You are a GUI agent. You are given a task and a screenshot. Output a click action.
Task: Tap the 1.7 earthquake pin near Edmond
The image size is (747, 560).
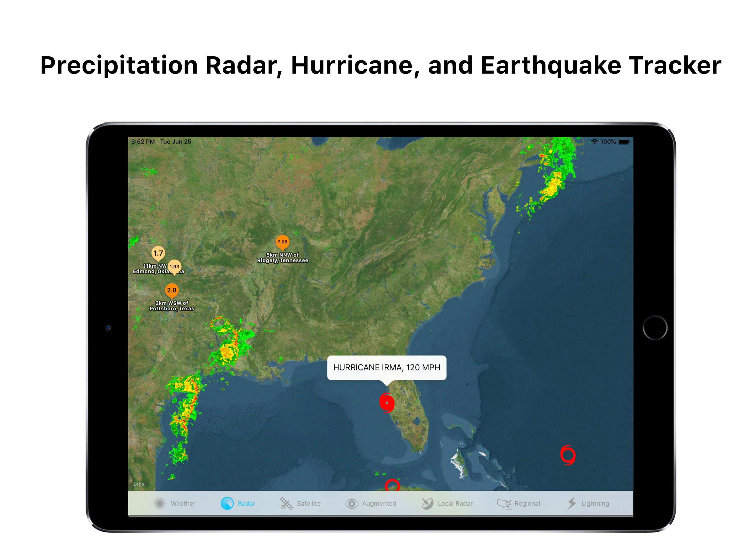[x=158, y=253]
